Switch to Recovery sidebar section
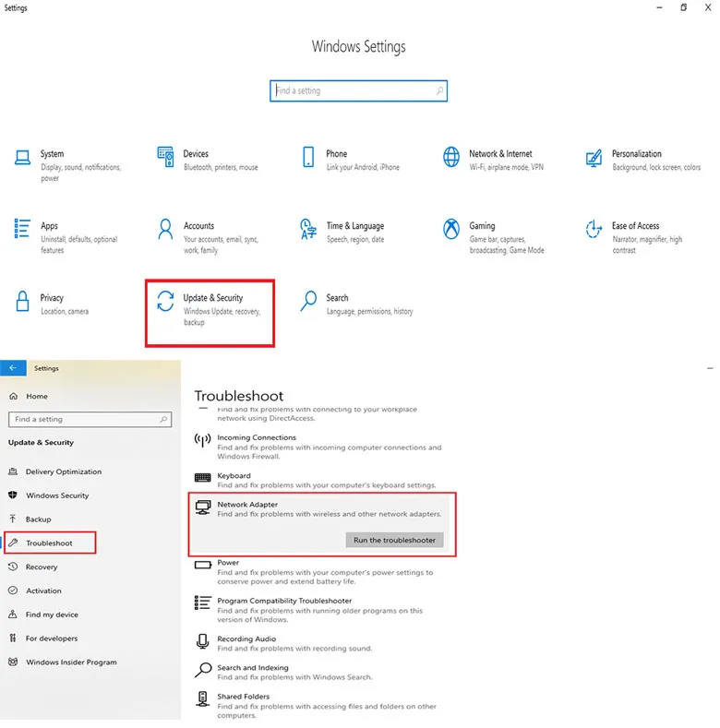Image resolution: width=720 pixels, height=728 pixels. (42, 567)
